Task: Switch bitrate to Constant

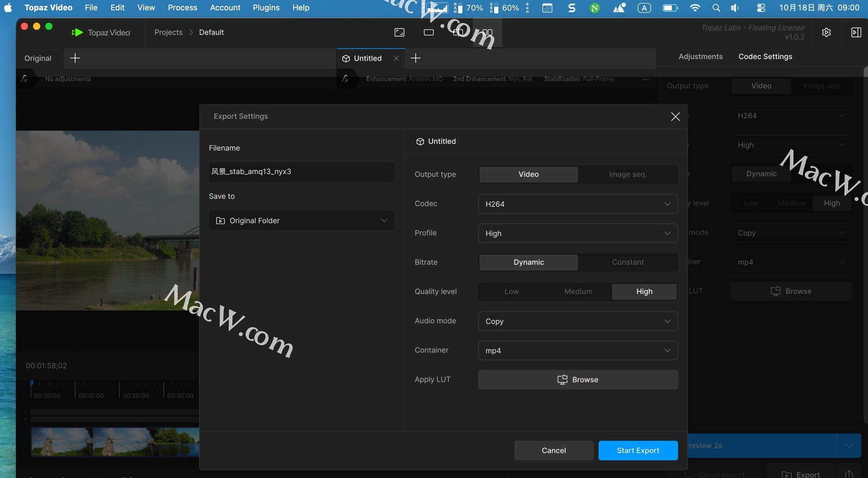Action: 627,262
